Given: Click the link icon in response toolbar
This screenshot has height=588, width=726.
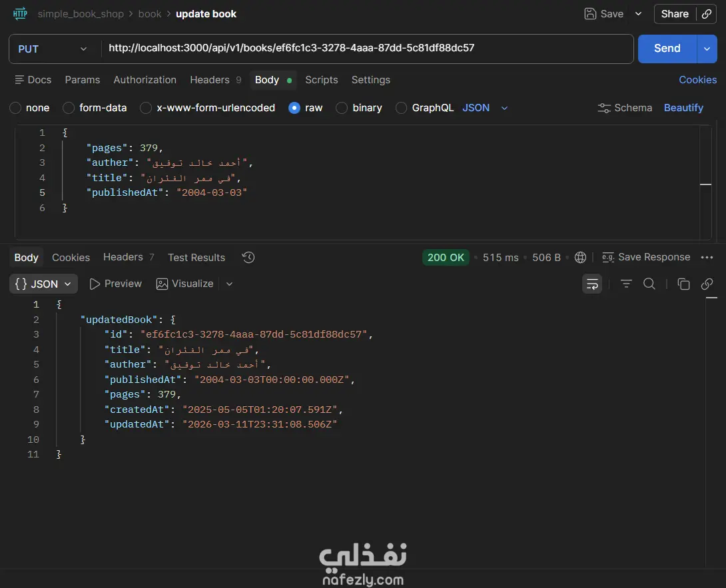Looking at the screenshot, I should [707, 284].
